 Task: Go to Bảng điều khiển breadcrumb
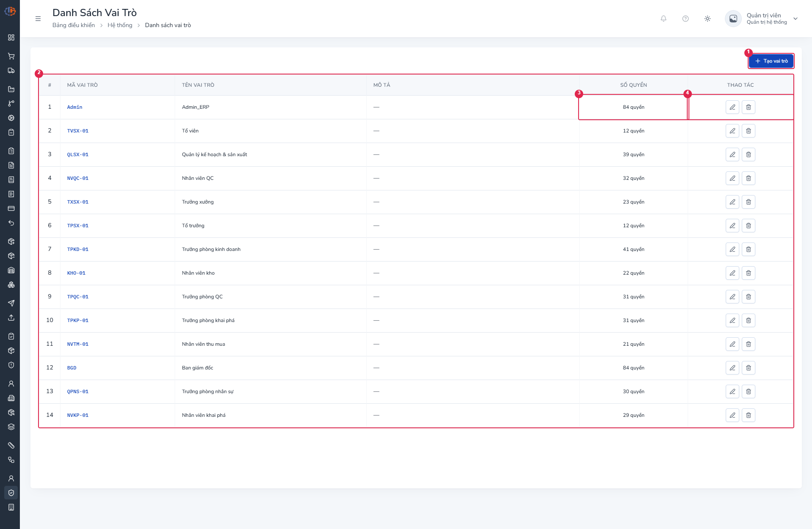point(74,25)
